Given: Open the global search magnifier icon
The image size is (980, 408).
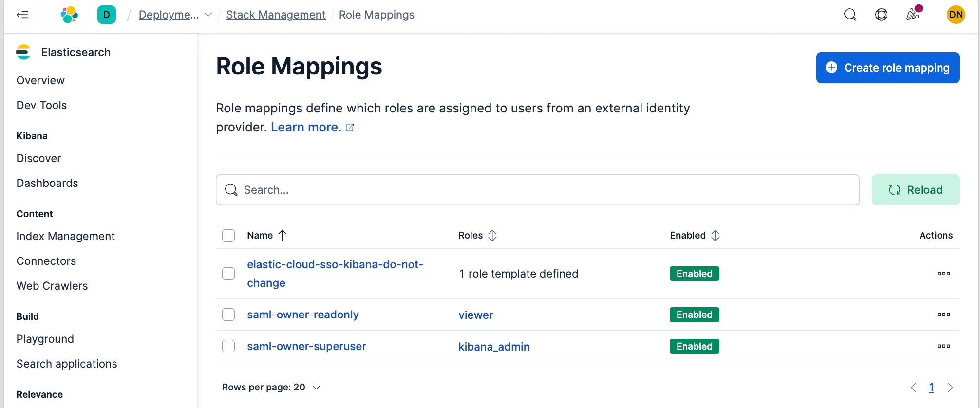Looking at the screenshot, I should tap(850, 15).
